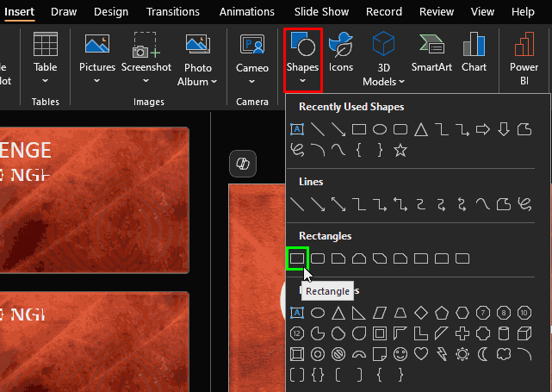Pick the Double Bracket basic shape
This screenshot has width=552, height=392.
point(297,375)
